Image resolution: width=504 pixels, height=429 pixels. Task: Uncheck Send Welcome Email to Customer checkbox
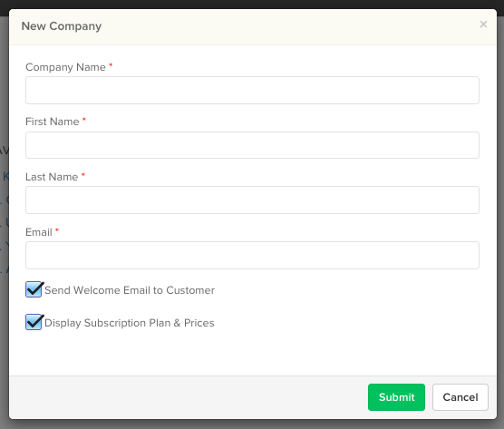34,289
